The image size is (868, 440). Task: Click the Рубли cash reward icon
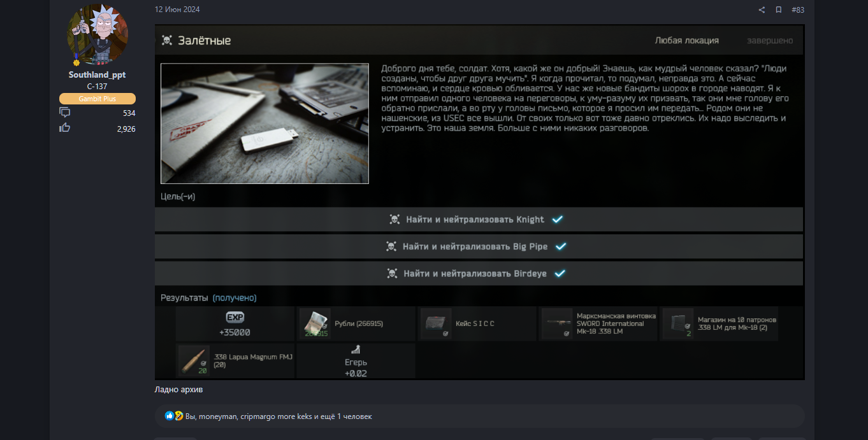(x=315, y=324)
